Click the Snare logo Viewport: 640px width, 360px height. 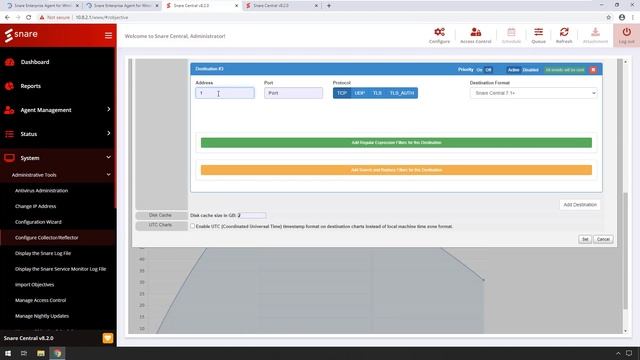pyautogui.click(x=21, y=35)
